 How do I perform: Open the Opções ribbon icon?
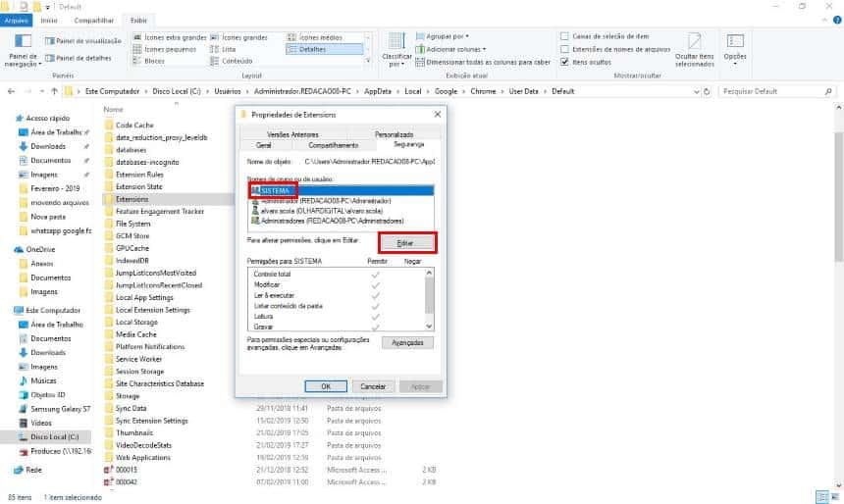[x=735, y=41]
